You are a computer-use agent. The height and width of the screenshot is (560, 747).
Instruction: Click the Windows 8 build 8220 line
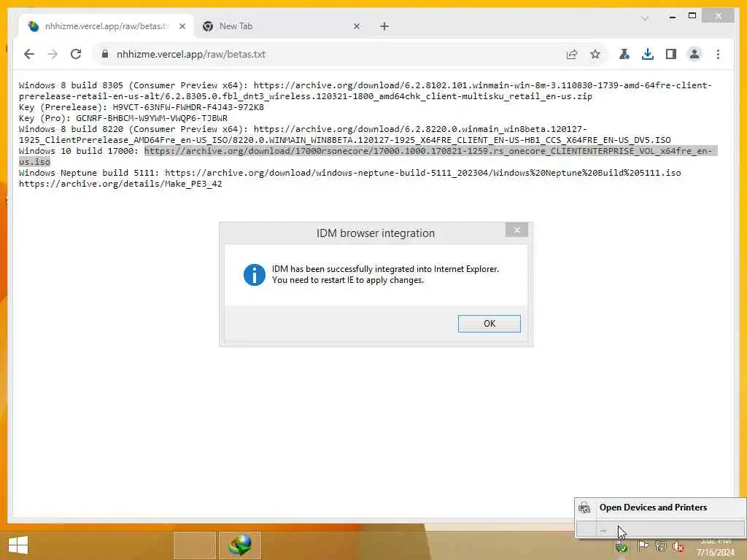345,134
